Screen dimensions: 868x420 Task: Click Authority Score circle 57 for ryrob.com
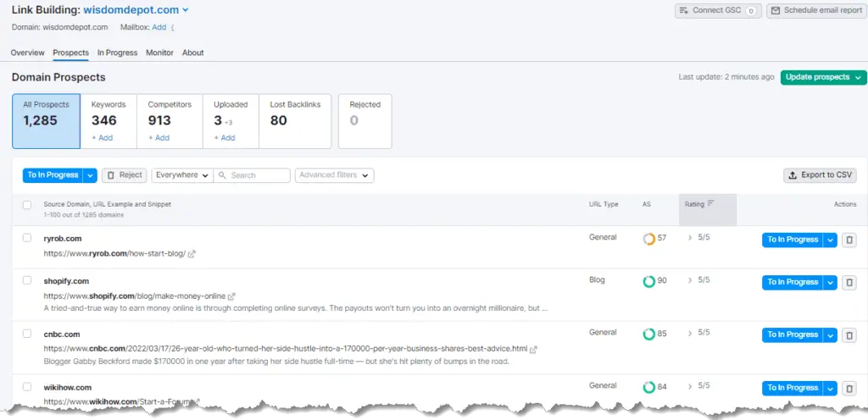pyautogui.click(x=648, y=240)
